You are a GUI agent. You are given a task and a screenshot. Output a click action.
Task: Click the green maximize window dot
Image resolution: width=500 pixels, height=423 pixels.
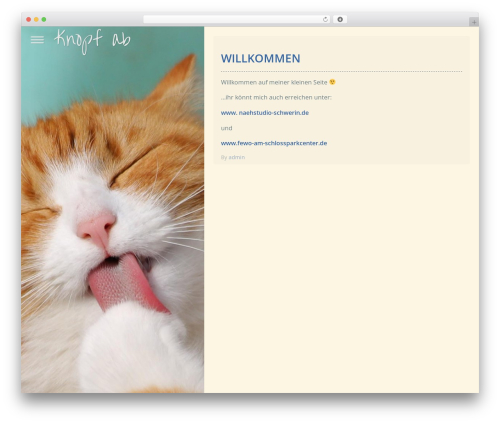[44, 19]
